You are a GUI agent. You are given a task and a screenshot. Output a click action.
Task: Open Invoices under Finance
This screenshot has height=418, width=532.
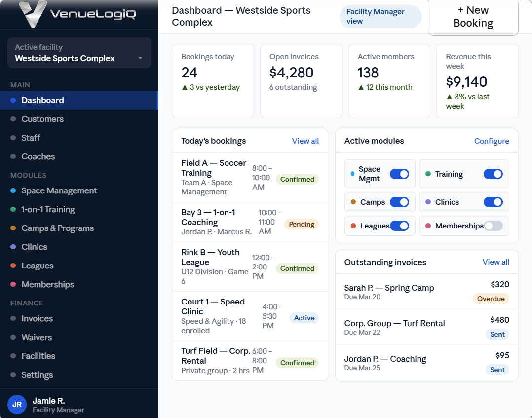[x=37, y=318]
